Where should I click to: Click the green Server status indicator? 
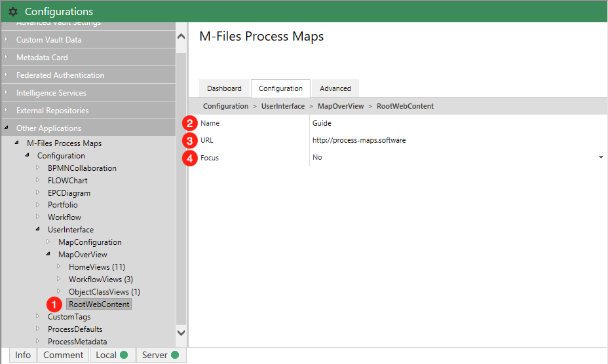coord(175,355)
